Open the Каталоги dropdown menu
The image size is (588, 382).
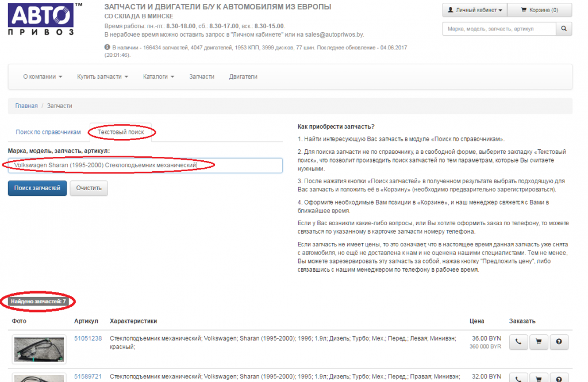pos(158,76)
